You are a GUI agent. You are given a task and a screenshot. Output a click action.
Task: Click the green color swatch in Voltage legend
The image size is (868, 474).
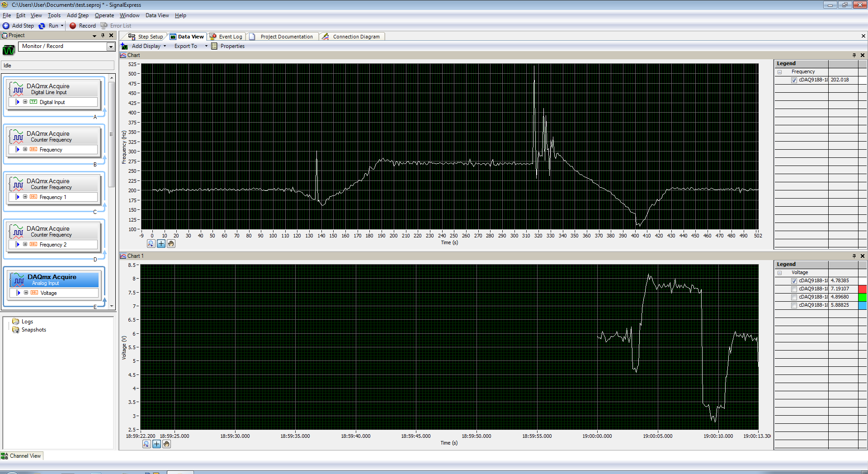863,297
